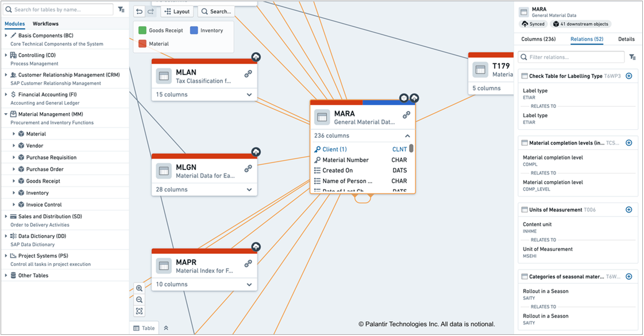Image resolution: width=644 pixels, height=336 pixels.
Task: Click the link icon on MAPR card
Action: coord(248,264)
